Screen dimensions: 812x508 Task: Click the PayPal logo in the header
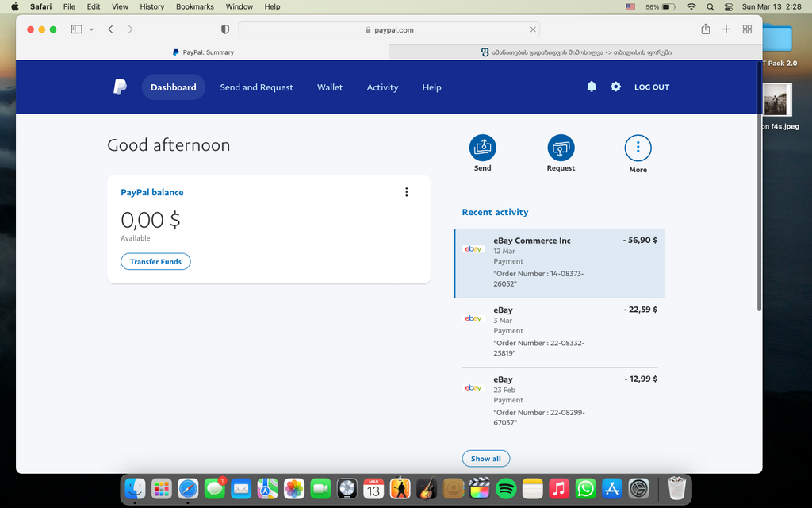[120, 87]
